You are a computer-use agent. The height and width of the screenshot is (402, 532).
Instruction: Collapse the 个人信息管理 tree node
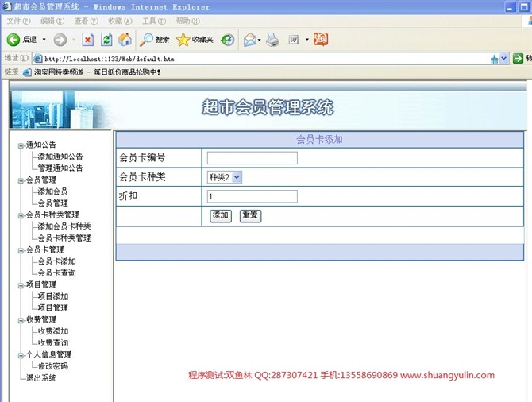click(21, 355)
